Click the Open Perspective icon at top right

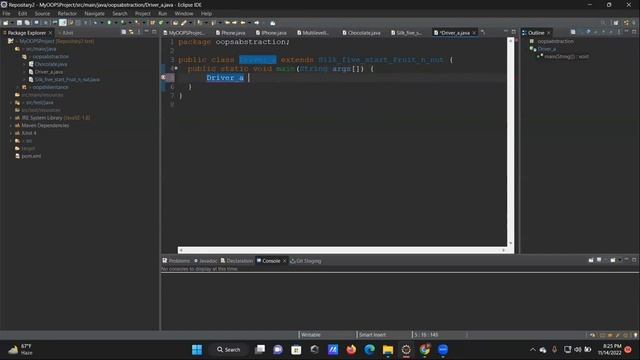point(616,23)
